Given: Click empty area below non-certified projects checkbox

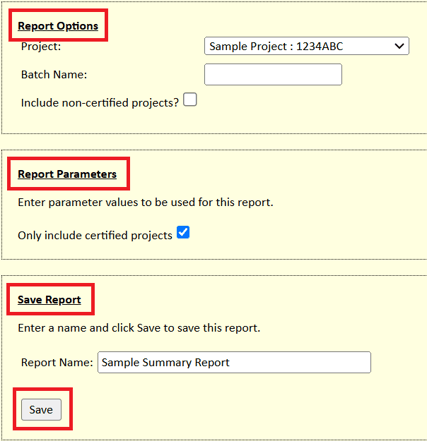Looking at the screenshot, I should pyautogui.click(x=190, y=120).
